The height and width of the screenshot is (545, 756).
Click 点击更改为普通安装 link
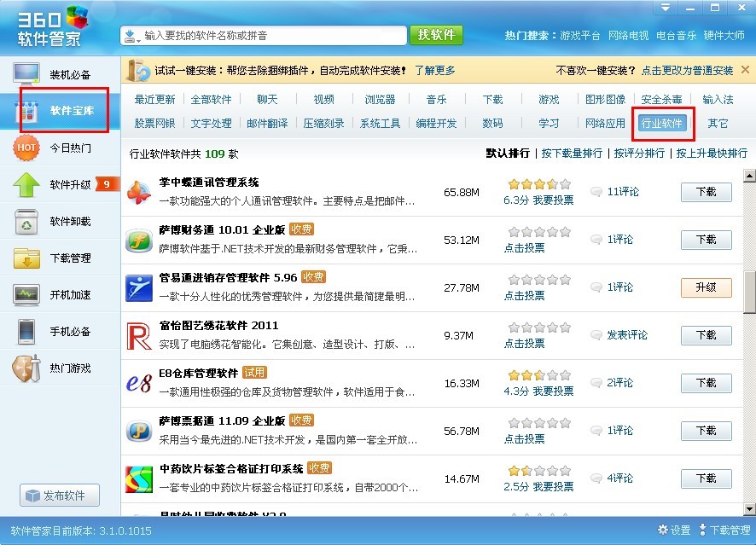(x=687, y=71)
